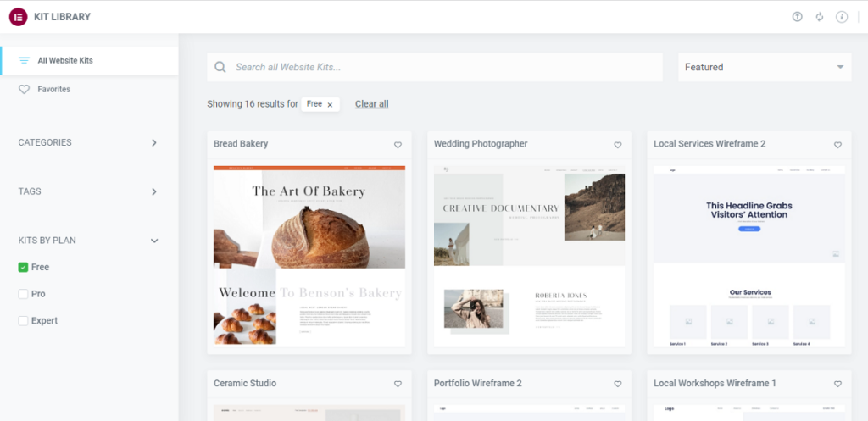Open the Wedding Photographer kit thumbnail

tap(529, 256)
